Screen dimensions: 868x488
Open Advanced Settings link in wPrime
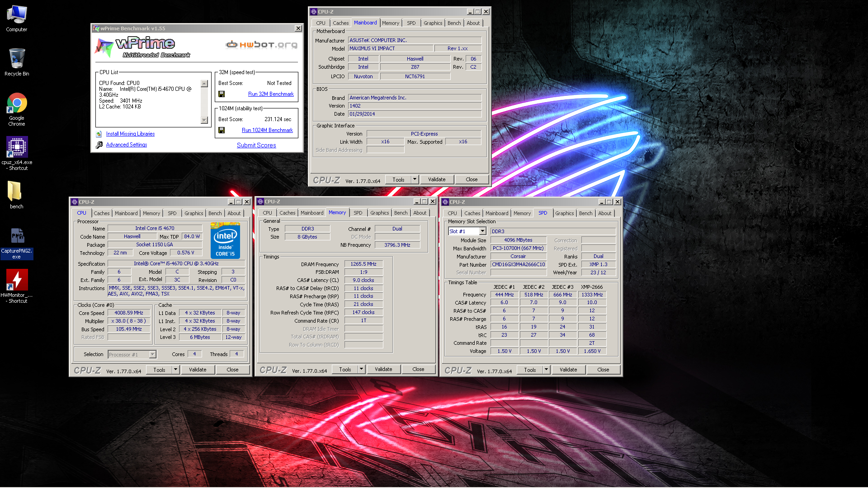pos(127,145)
